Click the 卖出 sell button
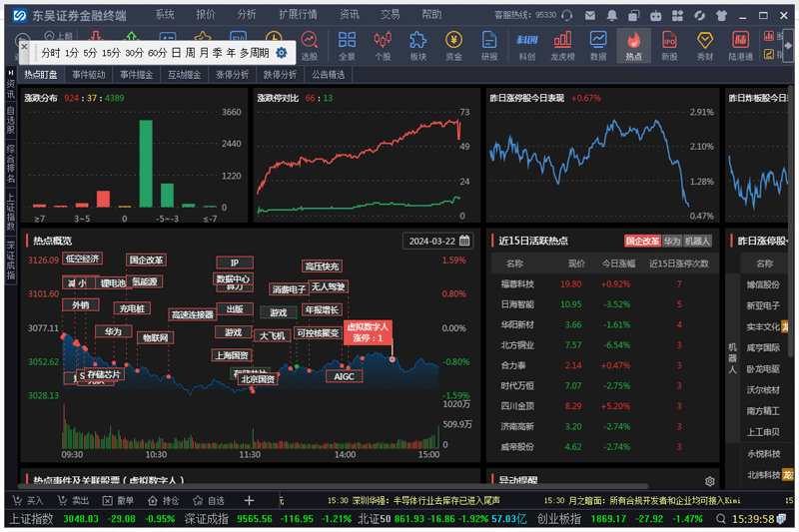 (x=73, y=500)
